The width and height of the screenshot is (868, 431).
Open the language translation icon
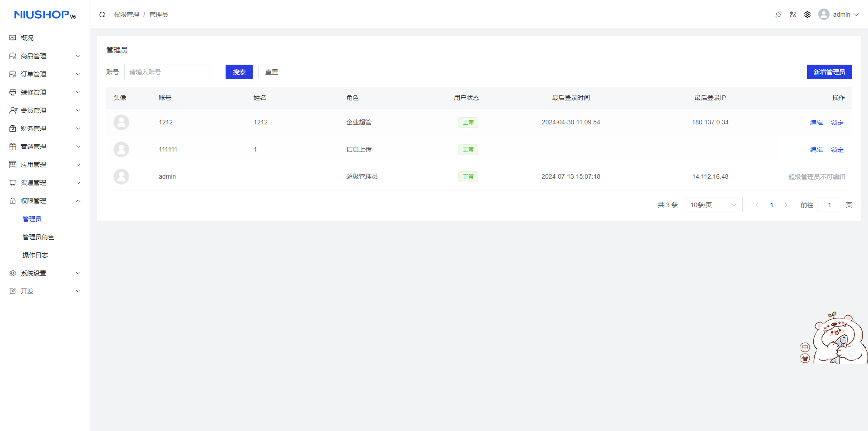coord(793,14)
